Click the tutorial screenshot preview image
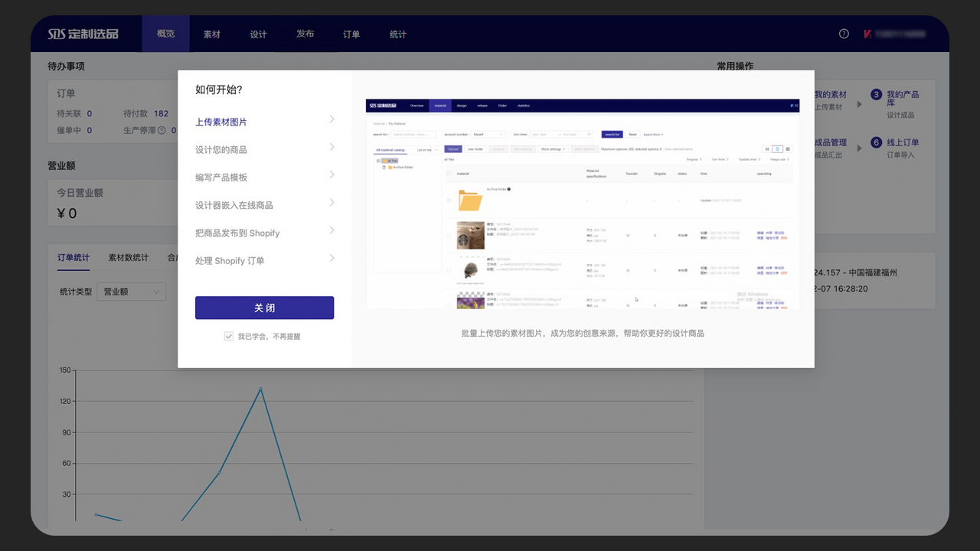Screen dimensions: 980x551 point(583,197)
